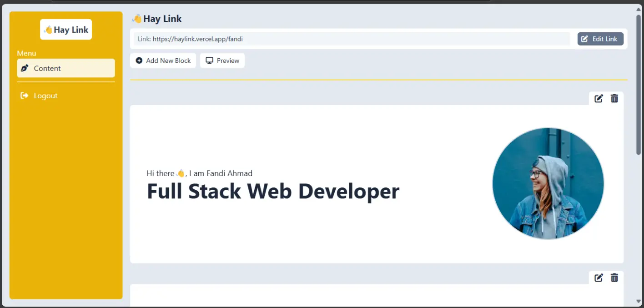
Task: Open the Content menu item
Action: (x=66, y=68)
